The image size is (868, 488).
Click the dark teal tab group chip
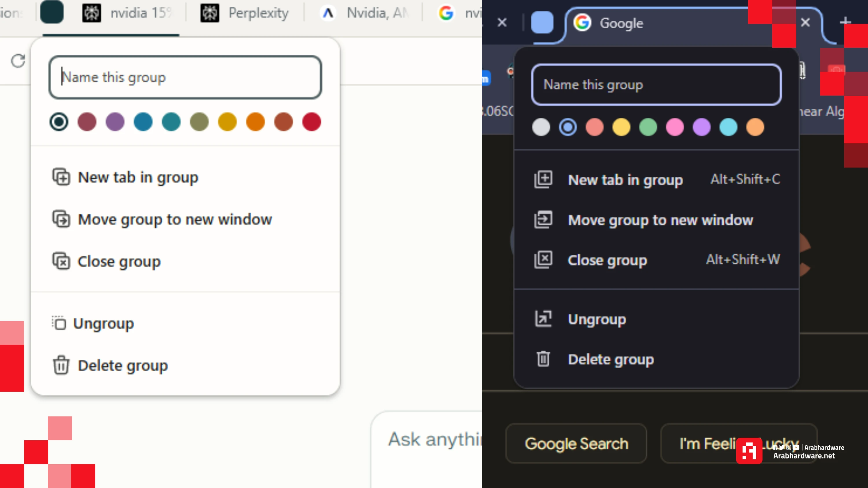click(x=52, y=12)
